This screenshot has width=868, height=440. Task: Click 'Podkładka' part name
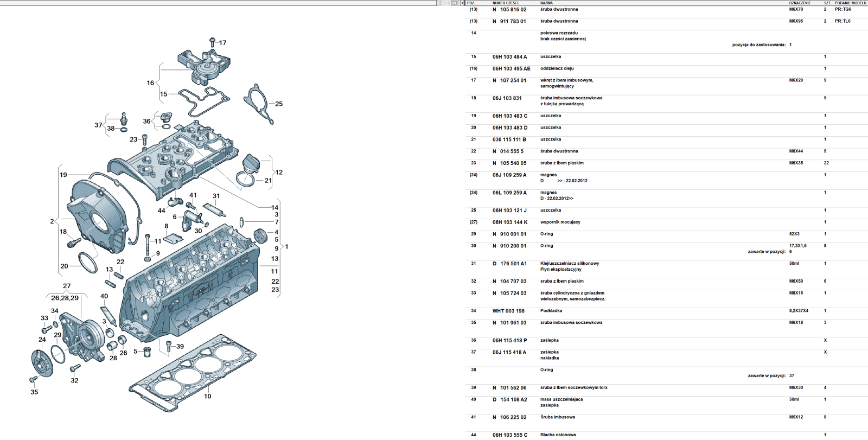coord(551,311)
